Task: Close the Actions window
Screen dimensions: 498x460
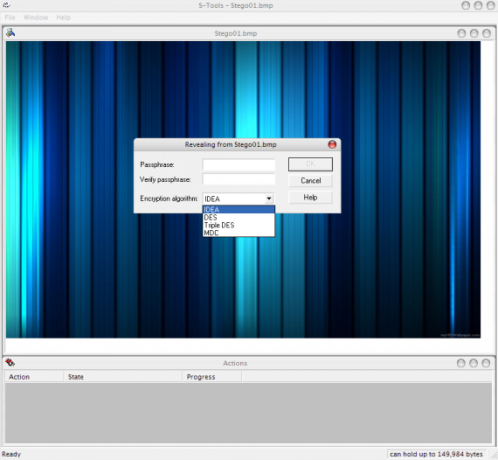Action: point(486,363)
